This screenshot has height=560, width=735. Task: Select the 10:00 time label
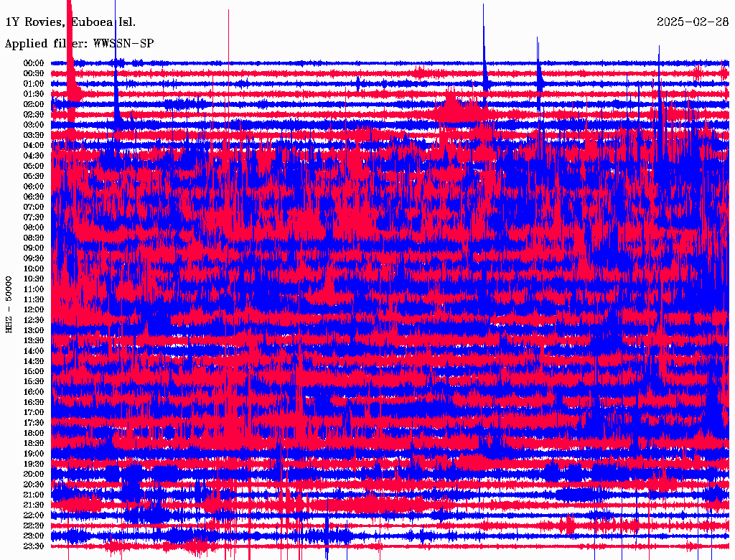pyautogui.click(x=34, y=269)
